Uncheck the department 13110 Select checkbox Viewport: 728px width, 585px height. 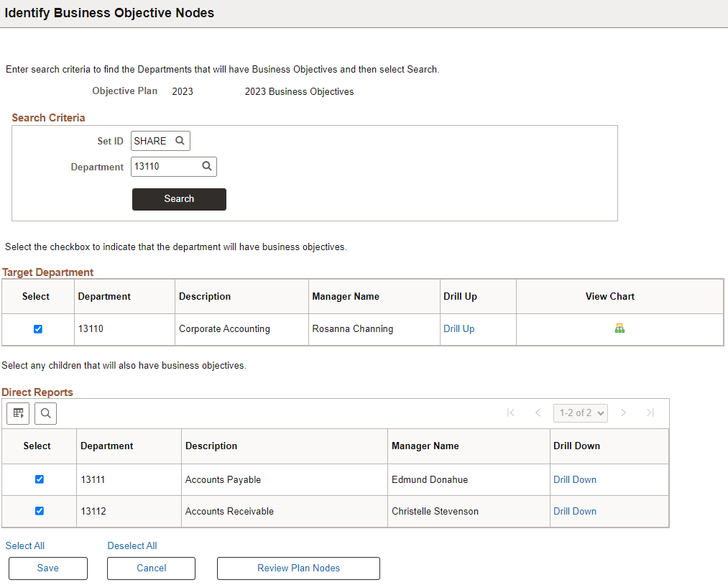tap(38, 329)
